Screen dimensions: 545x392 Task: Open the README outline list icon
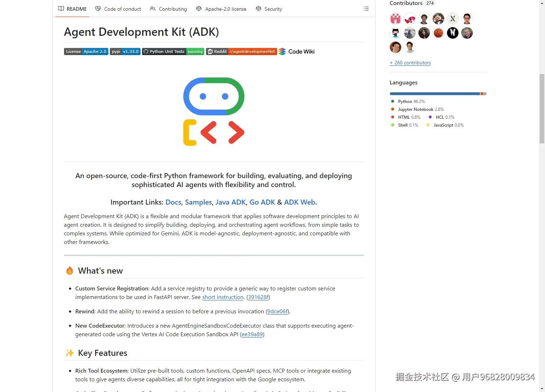tap(366, 9)
